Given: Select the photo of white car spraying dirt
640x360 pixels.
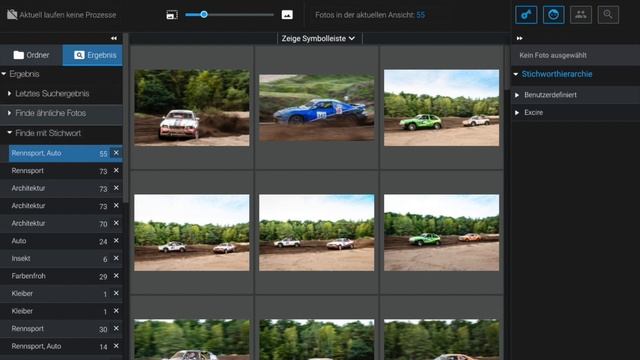Looking at the screenshot, I should 192,107.
